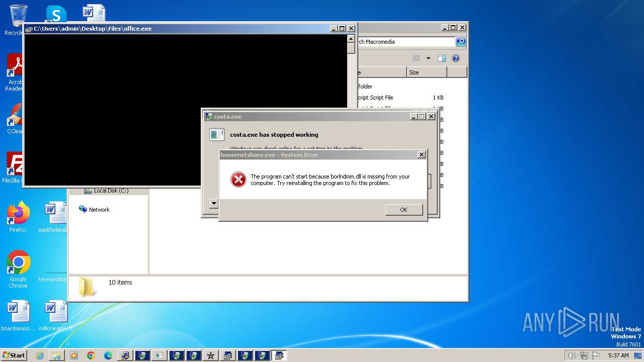Launch Internet Explorer from the taskbar
Image resolution: width=644 pixels, height=362 pixels.
[40, 355]
